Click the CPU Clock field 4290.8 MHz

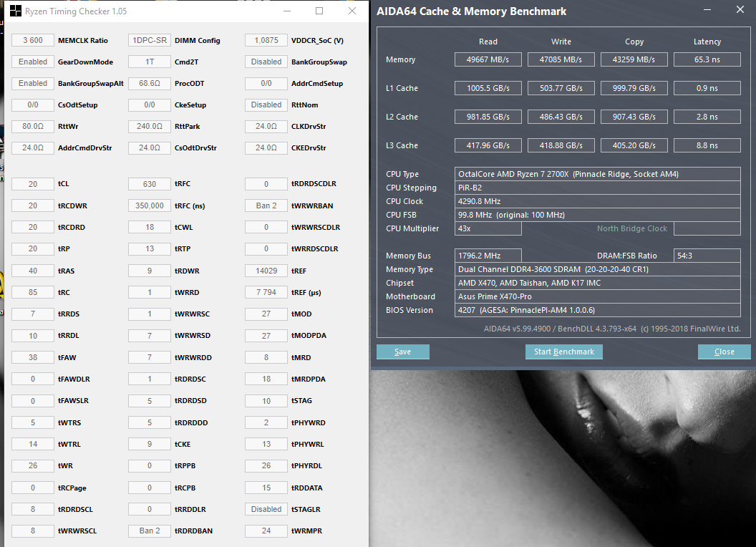(597, 201)
